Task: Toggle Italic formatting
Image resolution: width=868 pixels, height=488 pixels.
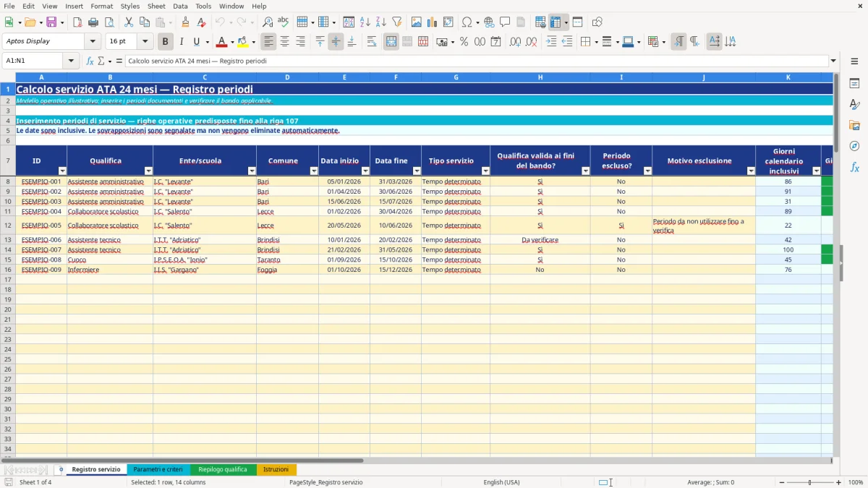Action: (182, 42)
